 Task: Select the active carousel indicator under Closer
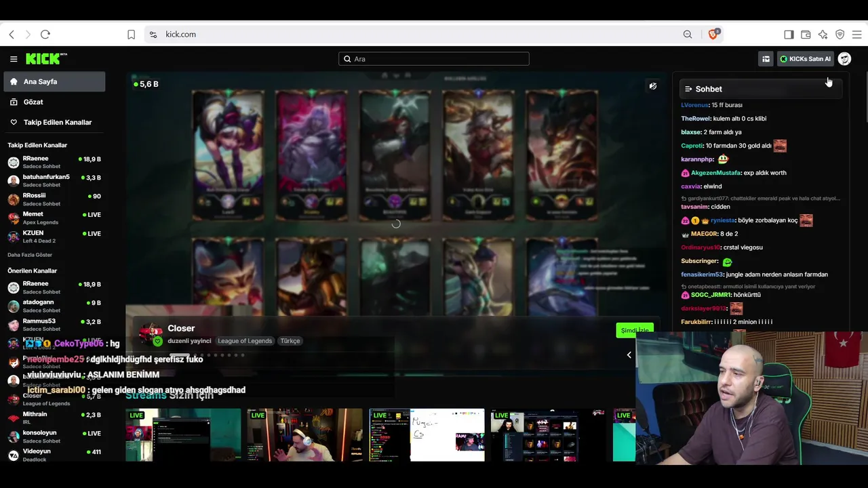pos(179,354)
